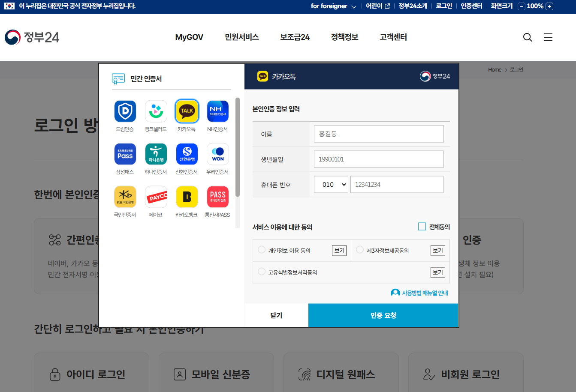Choose the KB 국민인증서 icon
Viewport: 576px width, 392px height.
point(125,197)
